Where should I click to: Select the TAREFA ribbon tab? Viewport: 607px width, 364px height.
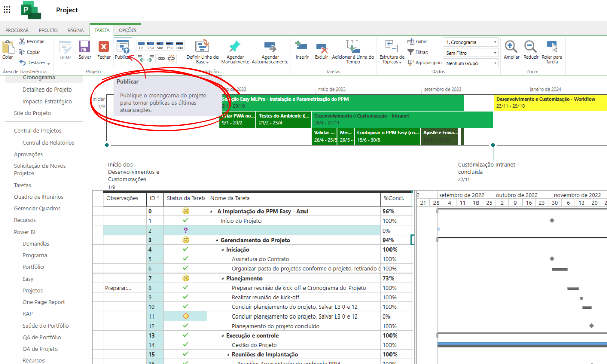(x=102, y=30)
